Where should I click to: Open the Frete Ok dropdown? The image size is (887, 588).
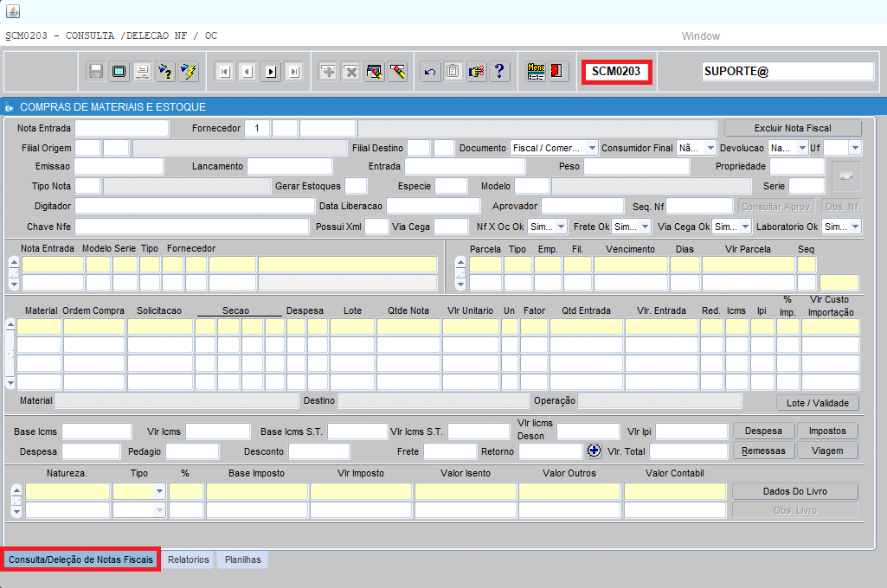point(645,227)
